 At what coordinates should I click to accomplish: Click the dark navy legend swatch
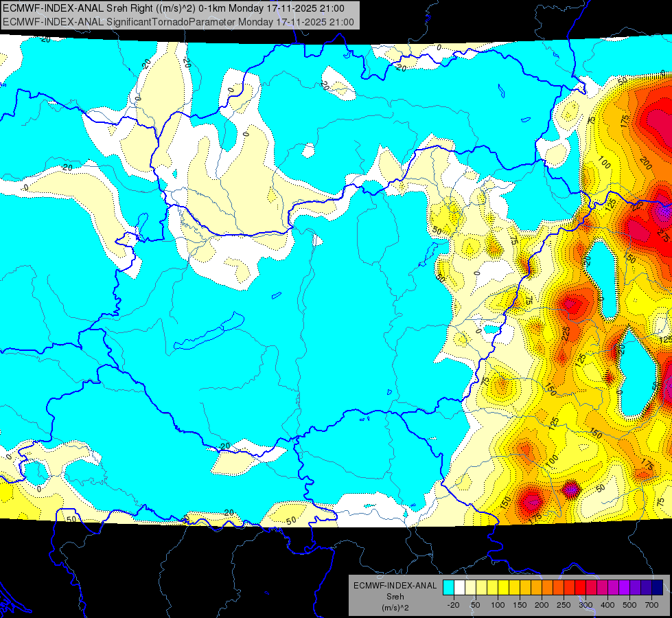658,587
